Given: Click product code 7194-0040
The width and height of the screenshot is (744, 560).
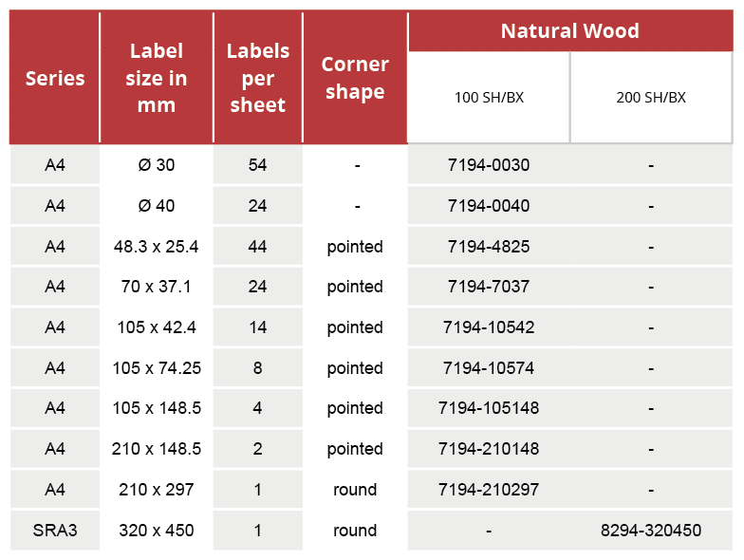Looking at the screenshot, I should click(489, 206).
